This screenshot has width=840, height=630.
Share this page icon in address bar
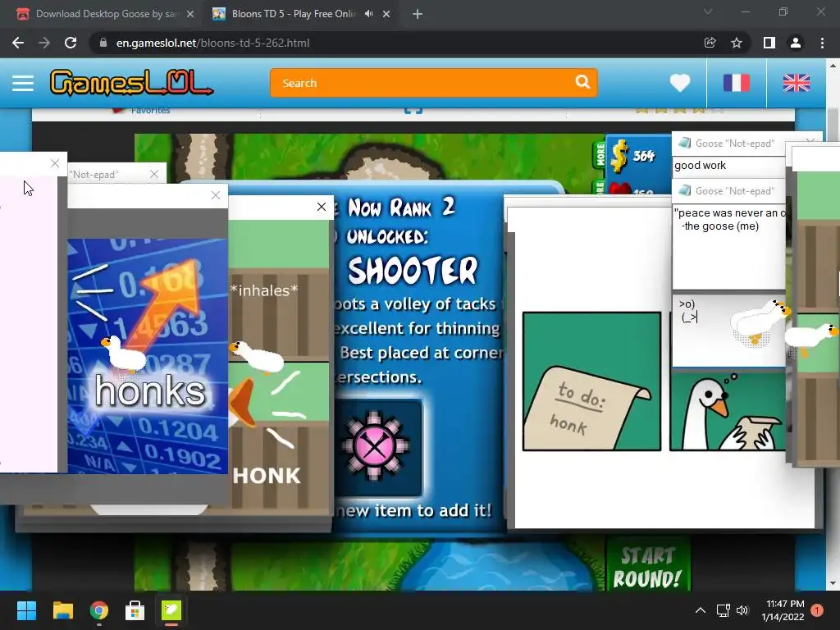click(x=710, y=43)
